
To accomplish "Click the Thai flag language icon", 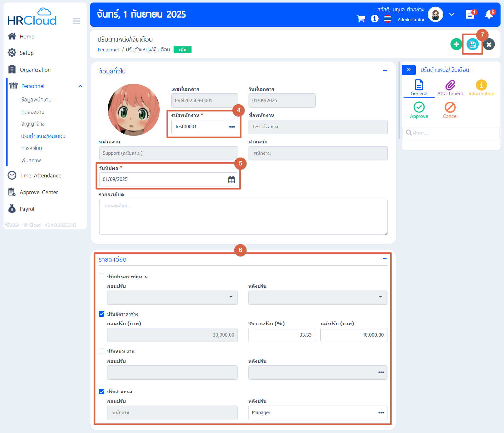I will coord(387,19).
